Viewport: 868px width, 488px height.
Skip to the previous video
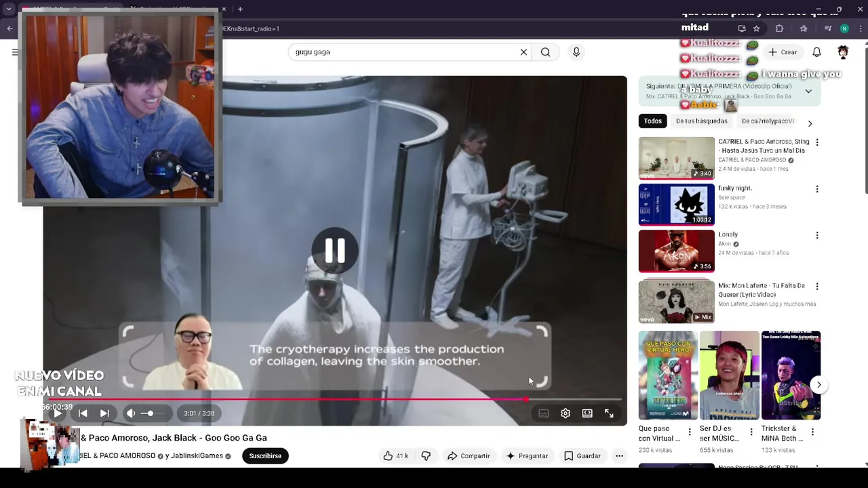pyautogui.click(x=83, y=413)
